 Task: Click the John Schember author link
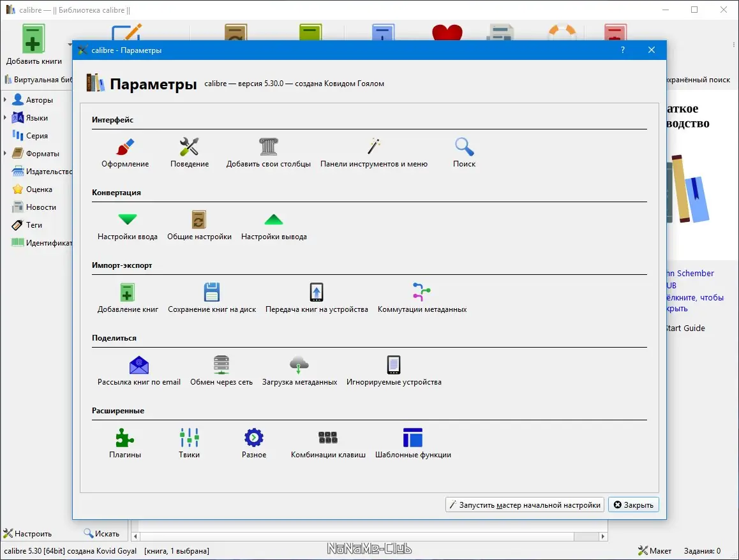(x=690, y=273)
